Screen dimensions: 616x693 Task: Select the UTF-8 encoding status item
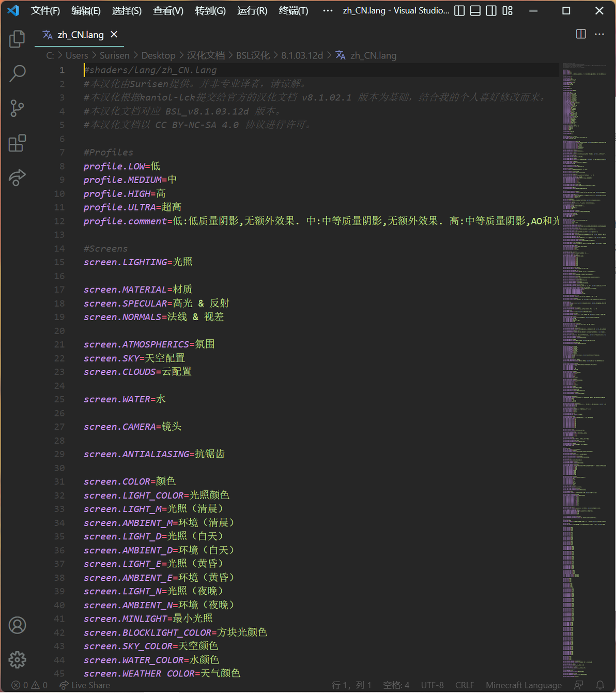(x=432, y=685)
